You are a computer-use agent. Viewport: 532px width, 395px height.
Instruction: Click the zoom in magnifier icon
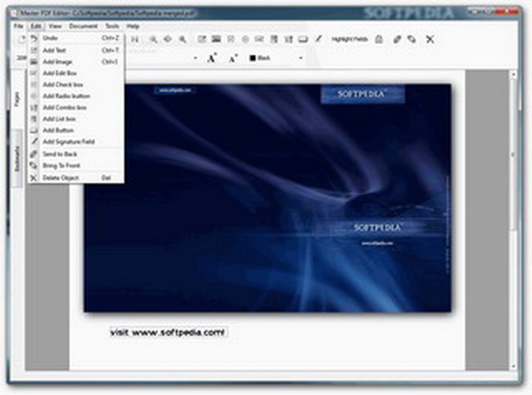click(183, 39)
